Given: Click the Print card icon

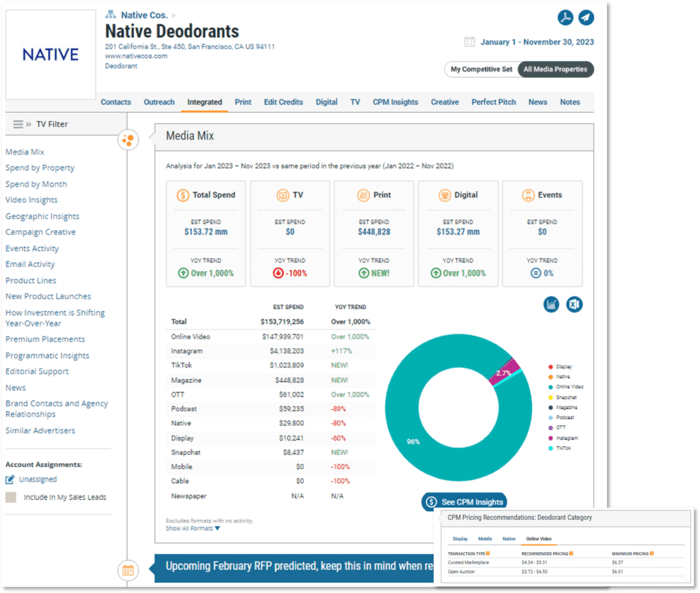Looking at the screenshot, I should coord(364,195).
